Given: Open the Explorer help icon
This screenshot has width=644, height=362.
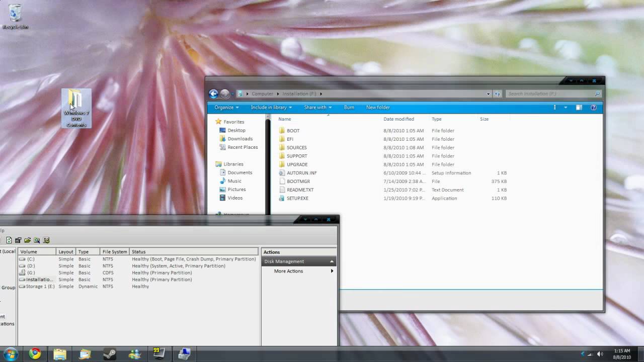Looking at the screenshot, I should tap(593, 108).
